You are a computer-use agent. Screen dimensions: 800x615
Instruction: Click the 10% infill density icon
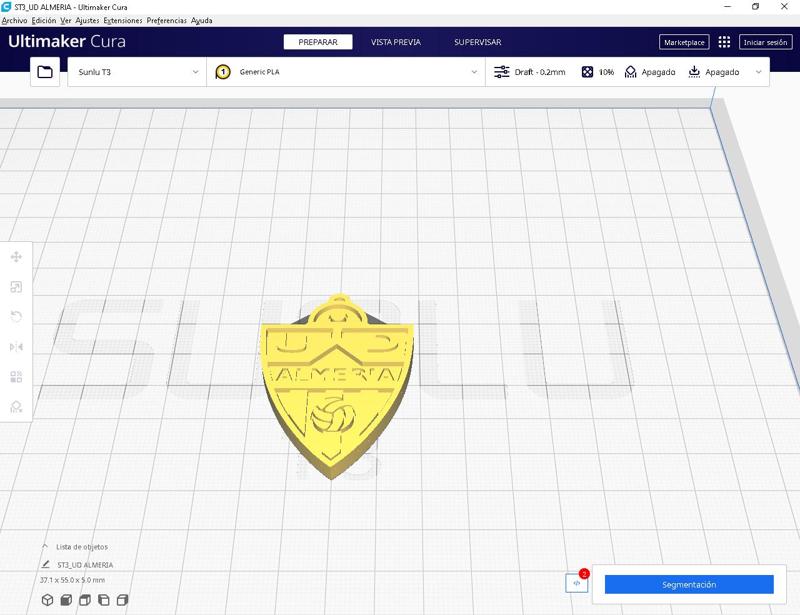click(x=587, y=72)
